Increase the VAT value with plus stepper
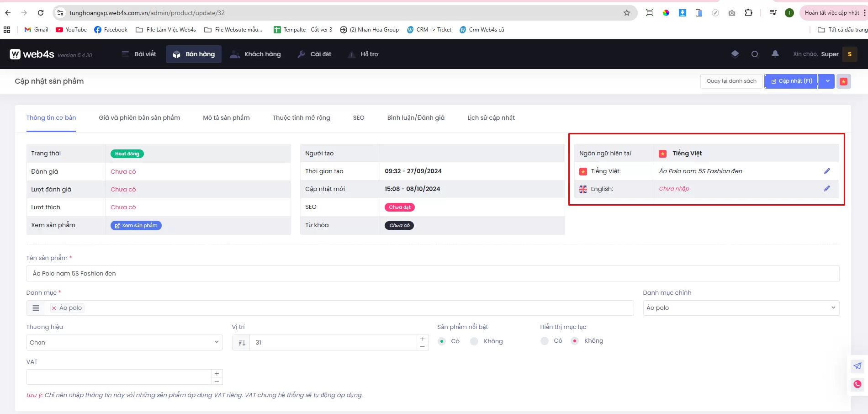The width and height of the screenshot is (868, 414). point(217,373)
